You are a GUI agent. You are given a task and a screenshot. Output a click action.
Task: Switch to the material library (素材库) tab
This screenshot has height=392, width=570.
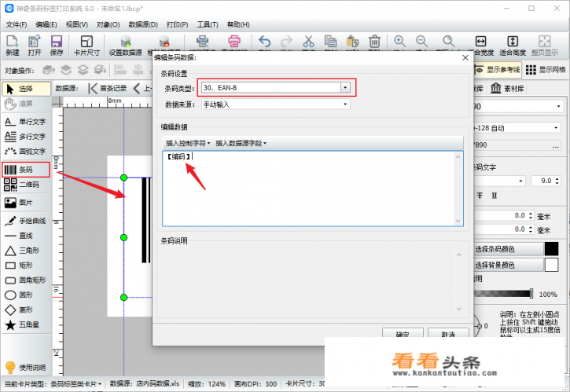(x=507, y=88)
